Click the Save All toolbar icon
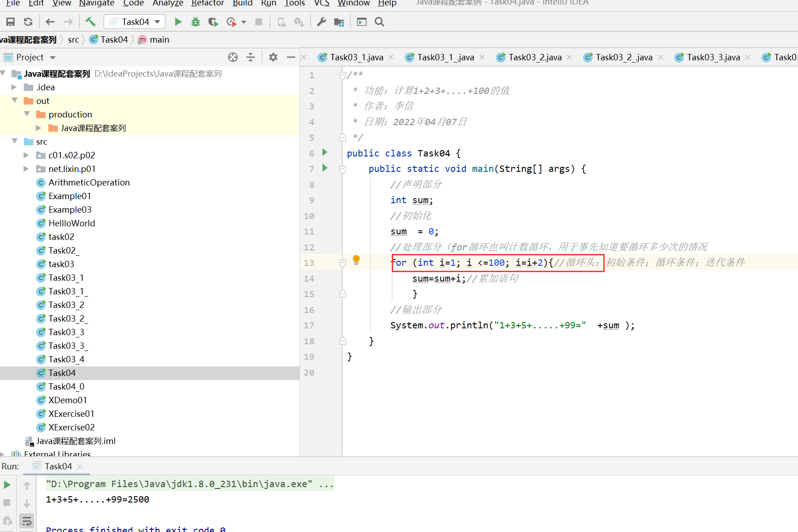798x532 pixels. click(10, 22)
